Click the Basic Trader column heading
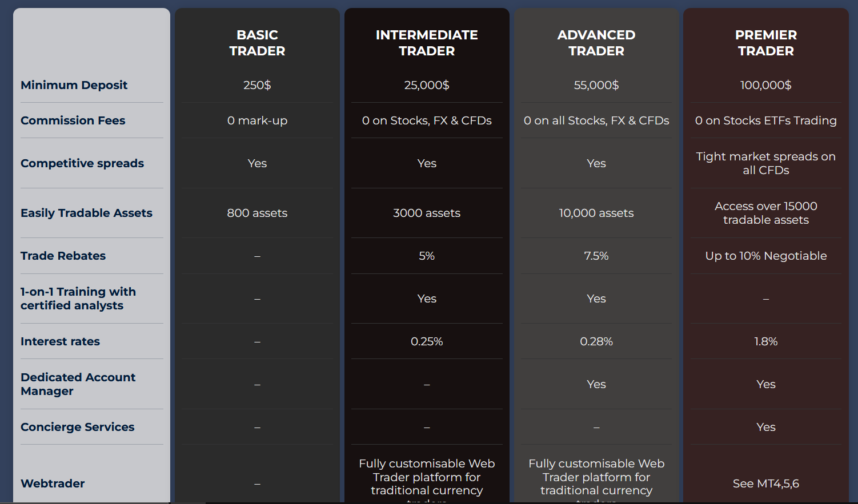 tap(257, 43)
